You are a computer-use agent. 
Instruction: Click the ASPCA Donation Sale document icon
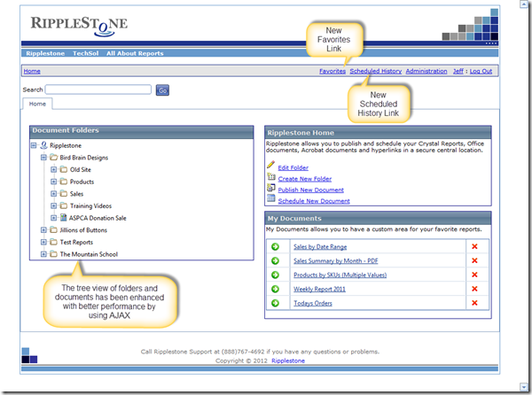point(64,218)
